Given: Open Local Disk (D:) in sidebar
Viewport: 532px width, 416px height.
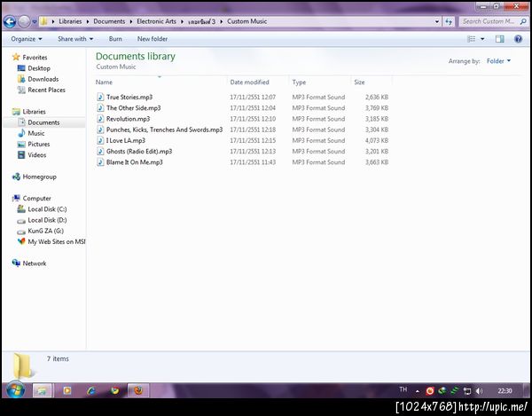Looking at the screenshot, I should (x=47, y=220).
